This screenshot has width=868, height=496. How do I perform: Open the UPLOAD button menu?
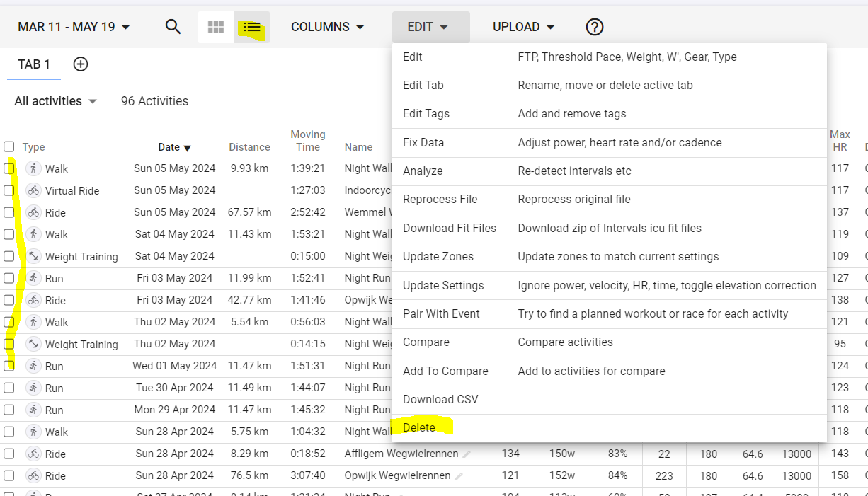point(523,27)
